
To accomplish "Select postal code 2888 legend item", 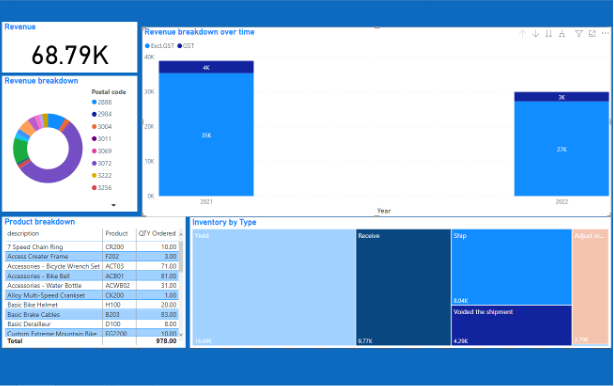I will [x=102, y=102].
